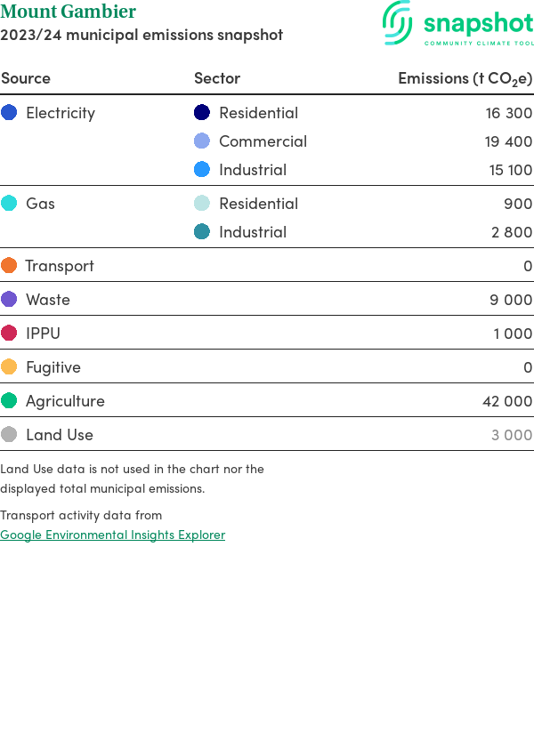Click the purple Waste source dot

coord(9,300)
